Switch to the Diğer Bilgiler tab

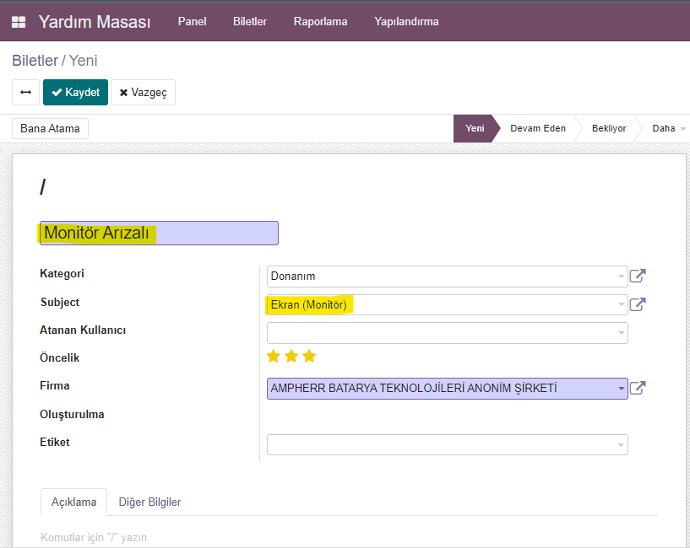pos(150,502)
